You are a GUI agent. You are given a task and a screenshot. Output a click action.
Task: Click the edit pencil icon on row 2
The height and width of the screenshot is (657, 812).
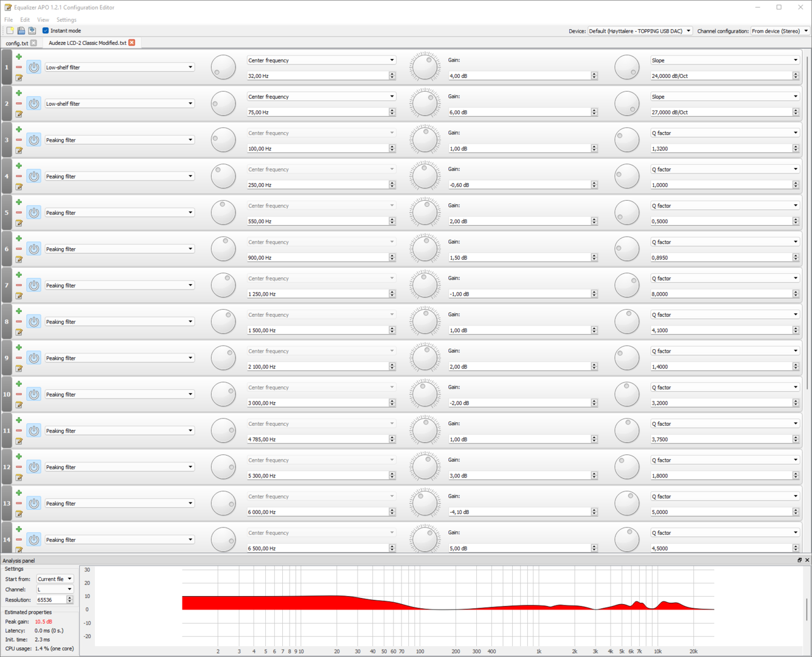coord(19,114)
